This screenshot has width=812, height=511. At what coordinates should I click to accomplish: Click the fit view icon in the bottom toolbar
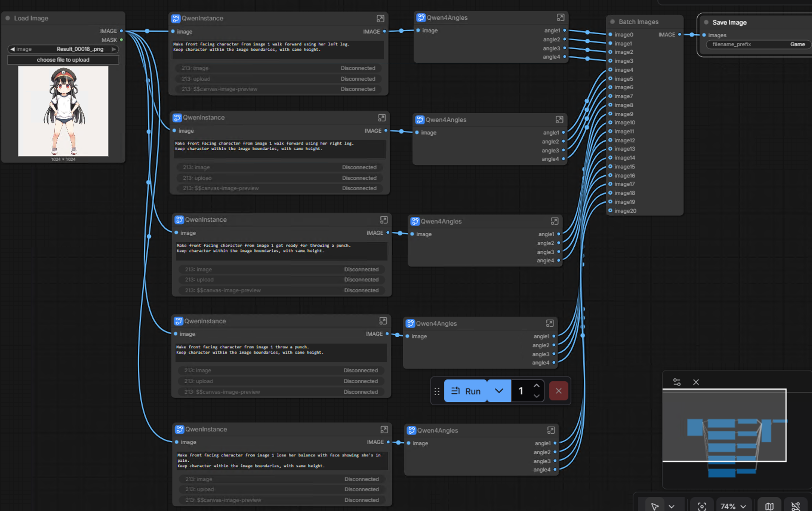point(702,506)
